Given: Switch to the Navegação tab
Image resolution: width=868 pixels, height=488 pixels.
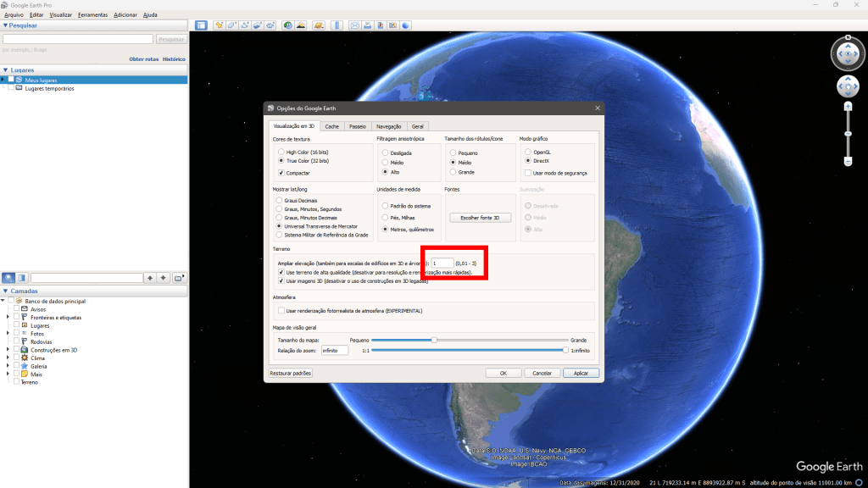Looking at the screenshot, I should 388,125.
